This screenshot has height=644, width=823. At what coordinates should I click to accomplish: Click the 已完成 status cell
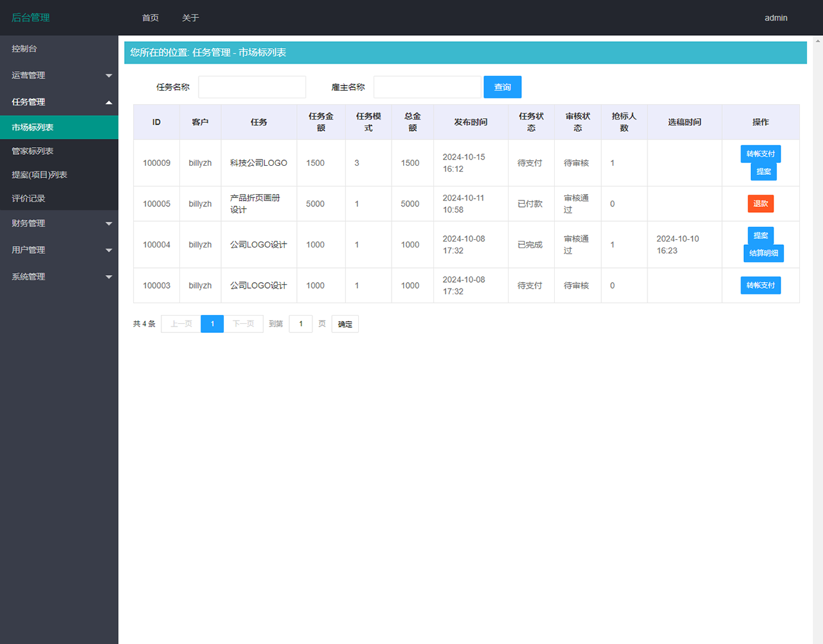pos(530,245)
